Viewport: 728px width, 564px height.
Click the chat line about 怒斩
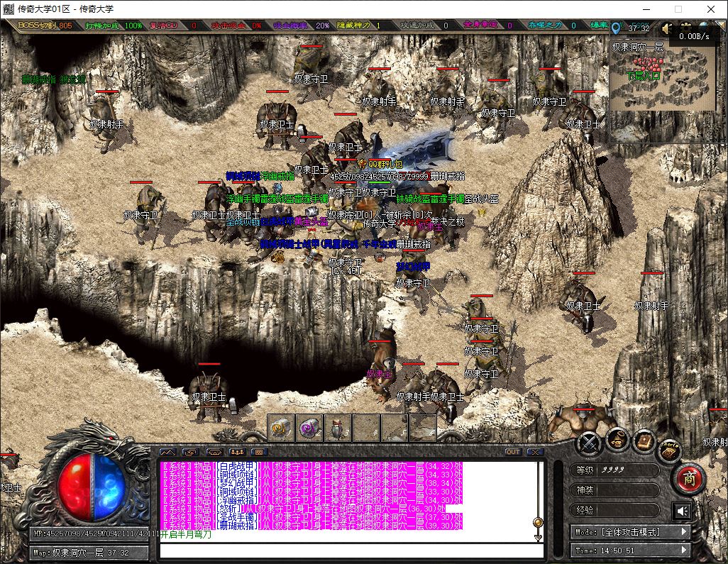304,508
